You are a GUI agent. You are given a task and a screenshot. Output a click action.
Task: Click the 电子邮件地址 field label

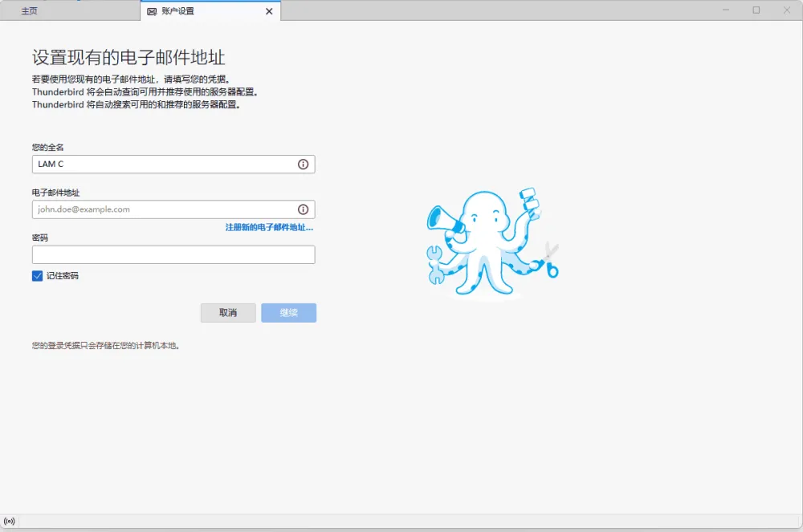(x=55, y=193)
